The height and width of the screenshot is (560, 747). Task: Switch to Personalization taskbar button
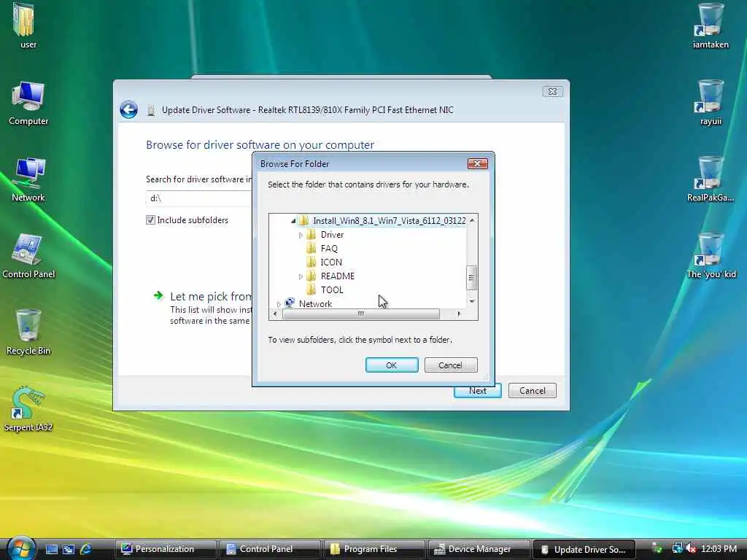pos(165,549)
